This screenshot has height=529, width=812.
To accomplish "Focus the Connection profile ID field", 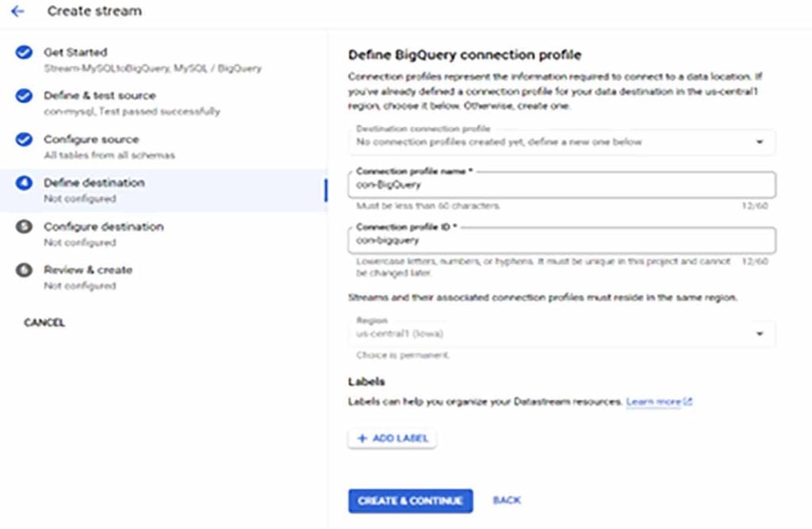I will [561, 240].
